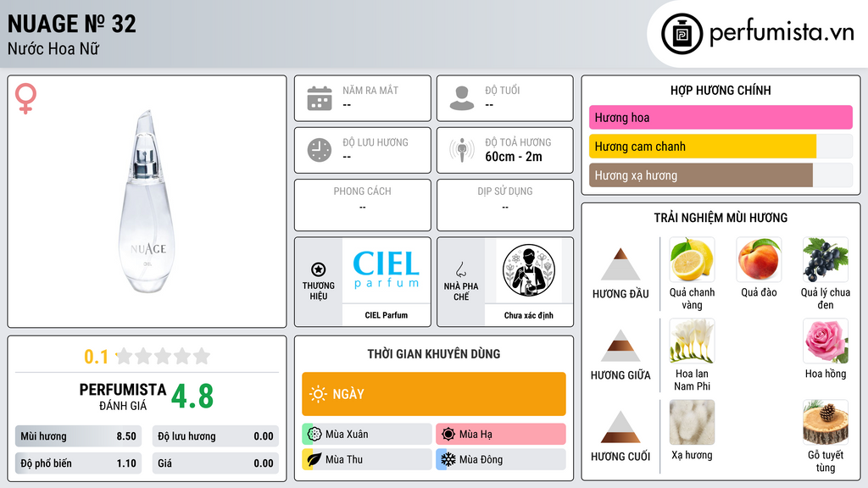Viewport: 868px width, 488px height.
Task: Click the Dịp sử dụng info box
Action: (x=505, y=205)
